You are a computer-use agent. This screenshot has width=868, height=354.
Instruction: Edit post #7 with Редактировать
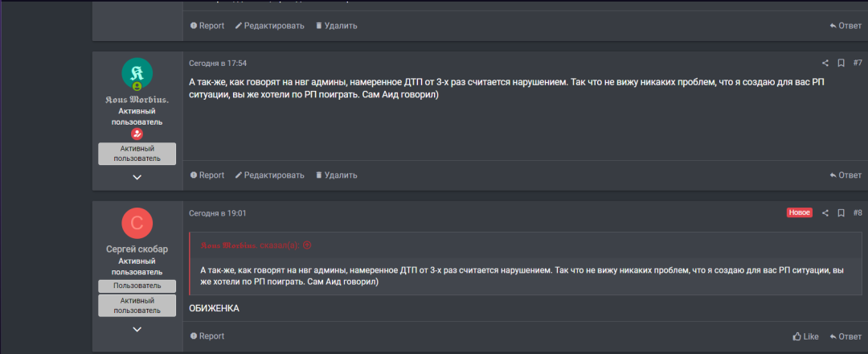point(269,175)
